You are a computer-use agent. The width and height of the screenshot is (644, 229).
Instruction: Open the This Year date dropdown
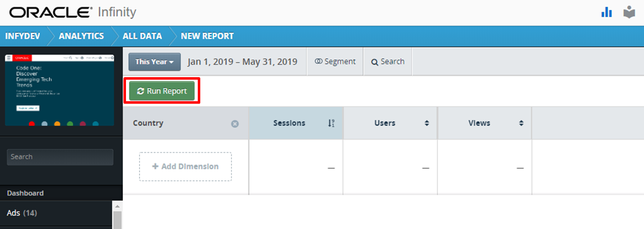(x=155, y=62)
